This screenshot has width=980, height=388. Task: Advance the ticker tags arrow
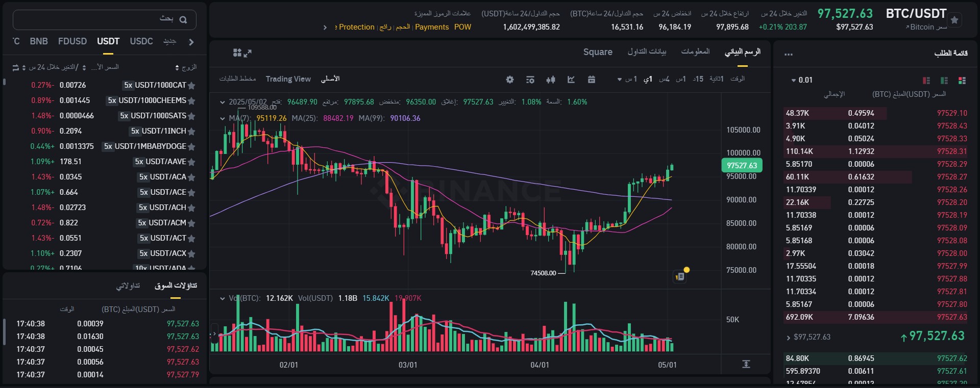tap(325, 28)
